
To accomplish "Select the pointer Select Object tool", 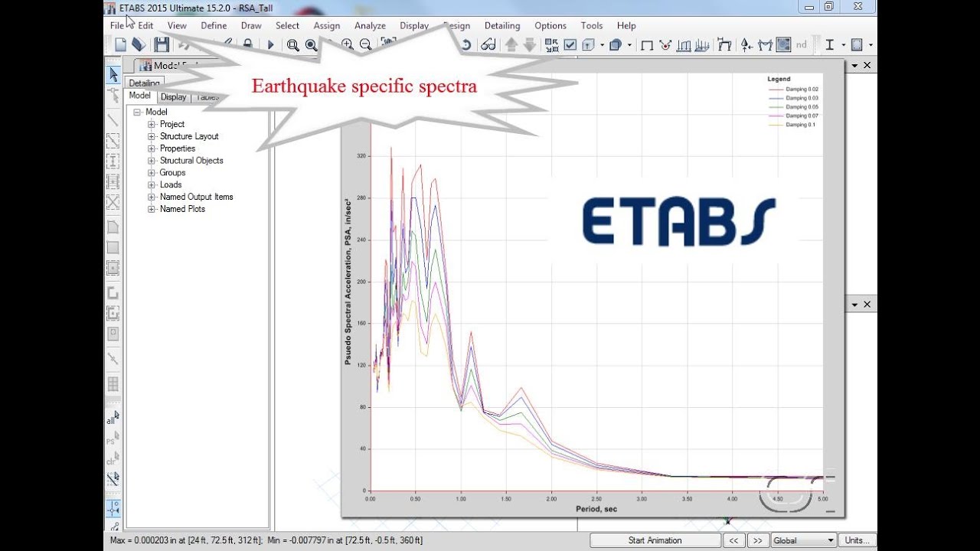I will pos(113,75).
